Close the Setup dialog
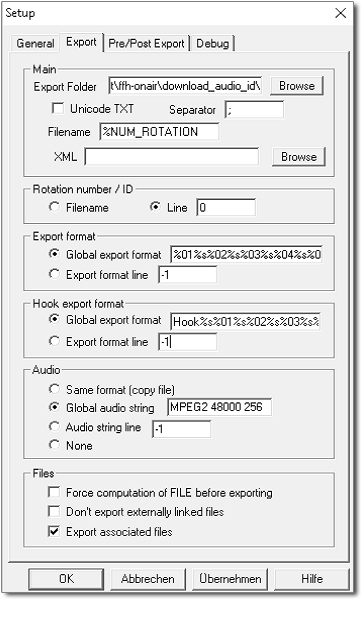This screenshot has width=362, height=620. (x=340, y=13)
